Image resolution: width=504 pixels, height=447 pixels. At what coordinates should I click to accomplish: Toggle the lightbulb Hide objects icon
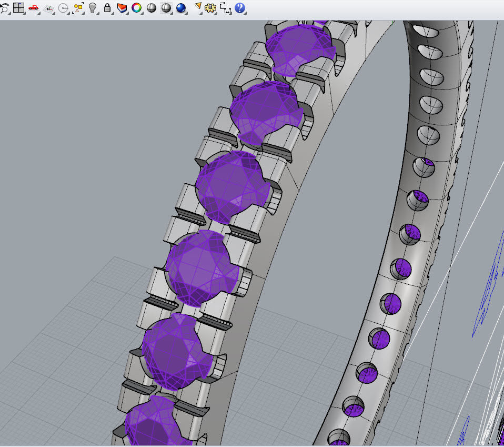(93, 8)
